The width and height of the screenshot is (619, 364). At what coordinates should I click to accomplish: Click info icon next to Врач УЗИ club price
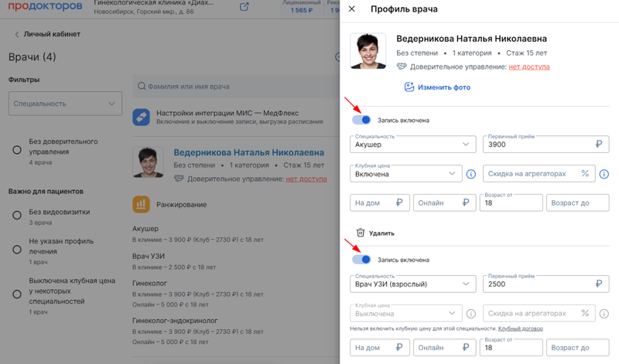pyautogui.click(x=471, y=314)
